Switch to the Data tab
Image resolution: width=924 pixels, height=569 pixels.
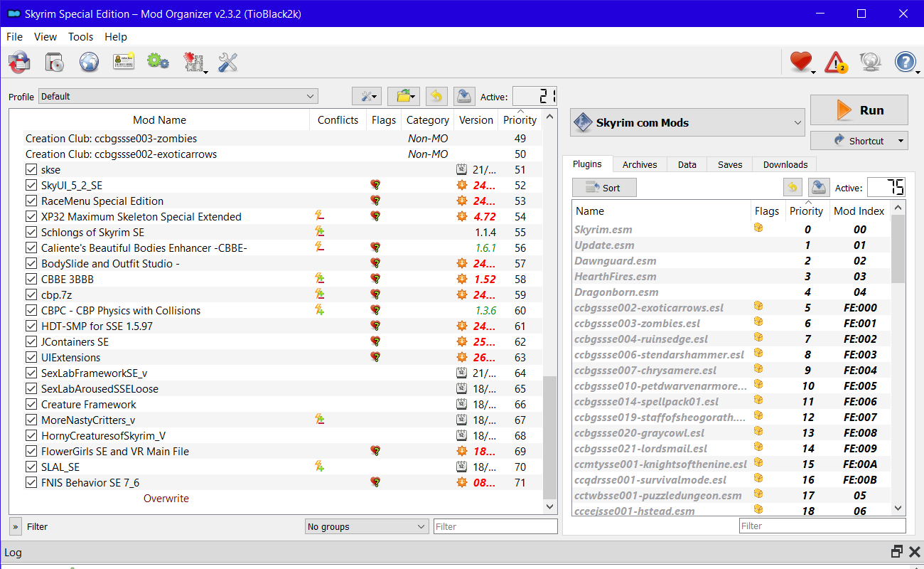pos(687,164)
